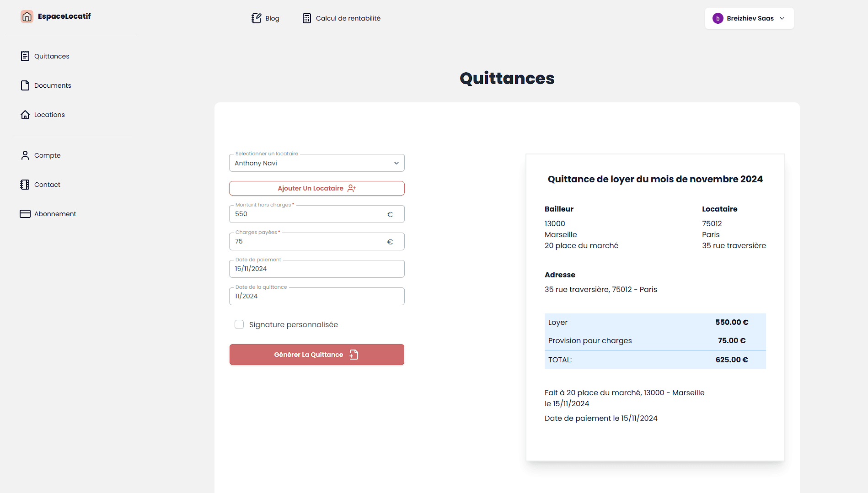Screen dimensions: 868x493
Task: Click the Compte user icon
Action: pyautogui.click(x=25, y=155)
